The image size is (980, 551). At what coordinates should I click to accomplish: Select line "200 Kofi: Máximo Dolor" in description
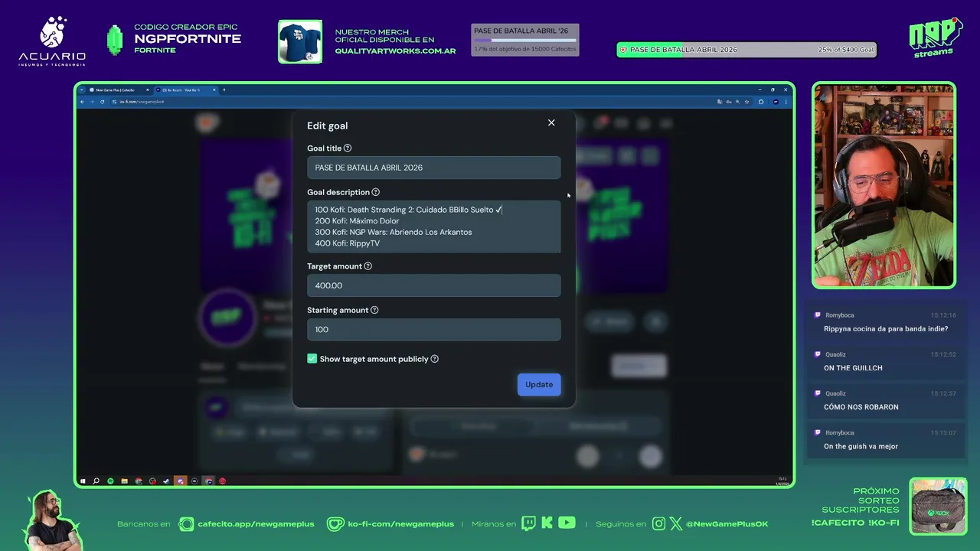(357, 221)
